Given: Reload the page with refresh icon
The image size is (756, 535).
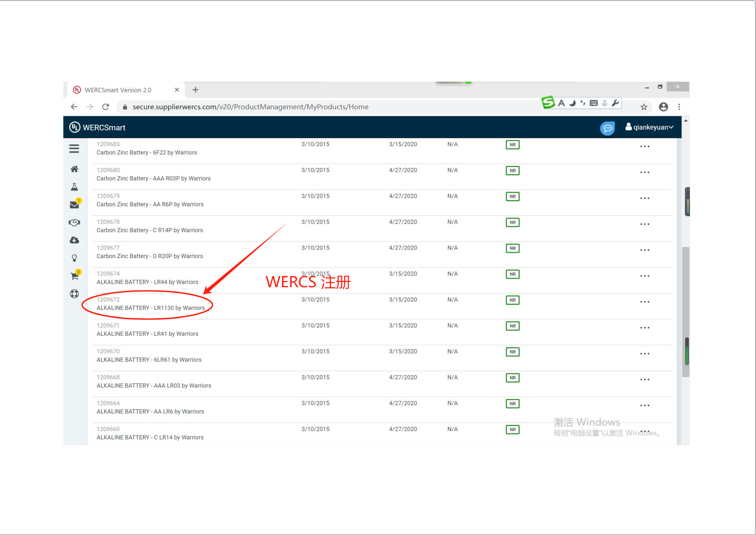Looking at the screenshot, I should coord(106,107).
